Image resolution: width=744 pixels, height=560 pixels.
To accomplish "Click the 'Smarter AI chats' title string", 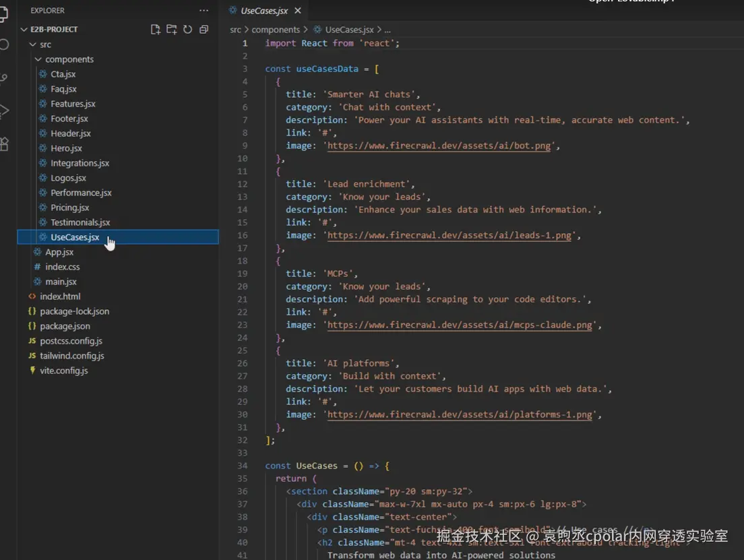I will pyautogui.click(x=369, y=94).
